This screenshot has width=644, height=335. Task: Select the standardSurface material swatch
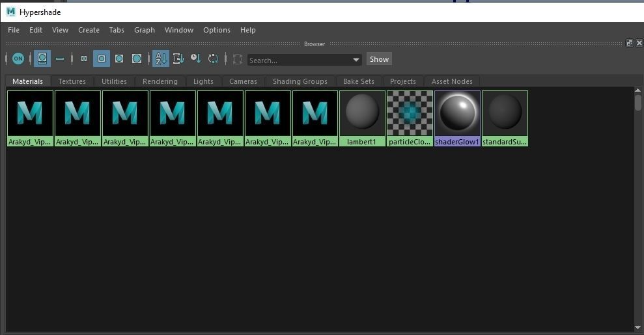pos(505,118)
